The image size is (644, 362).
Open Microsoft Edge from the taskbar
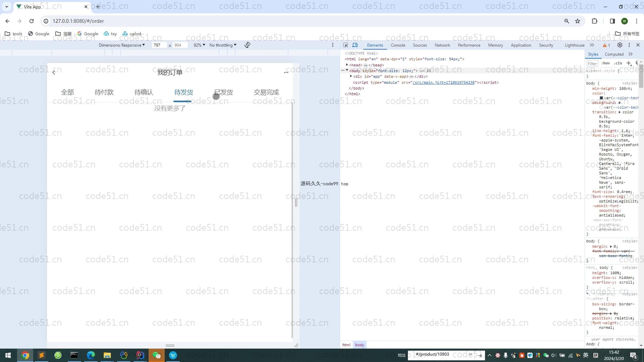91,355
